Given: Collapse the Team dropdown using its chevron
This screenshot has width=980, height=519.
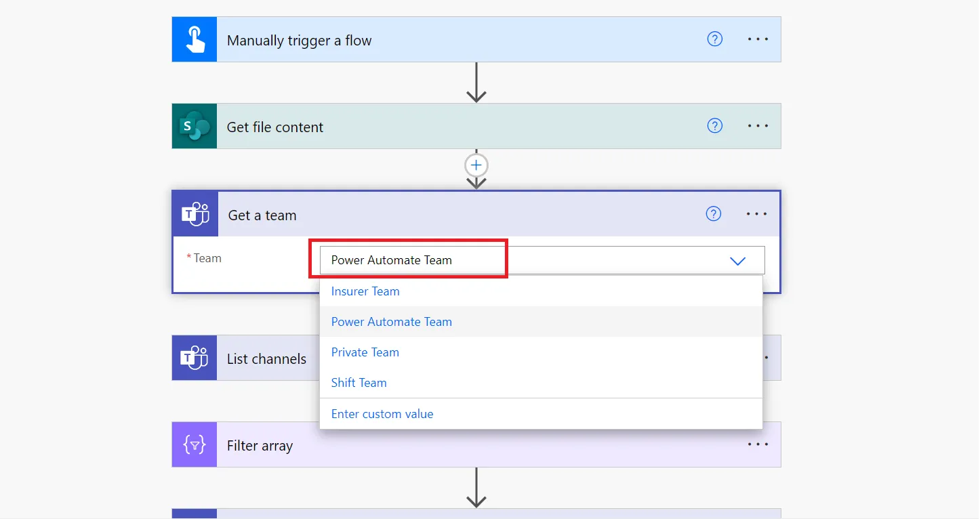Looking at the screenshot, I should point(737,261).
